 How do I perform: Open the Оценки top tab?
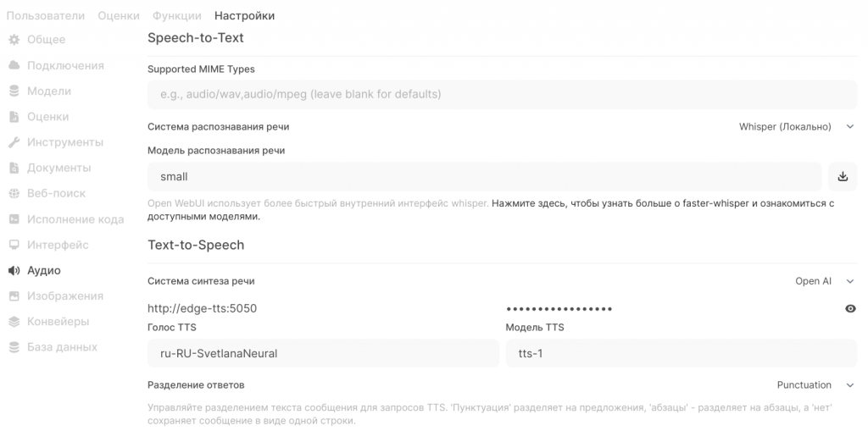(x=119, y=16)
